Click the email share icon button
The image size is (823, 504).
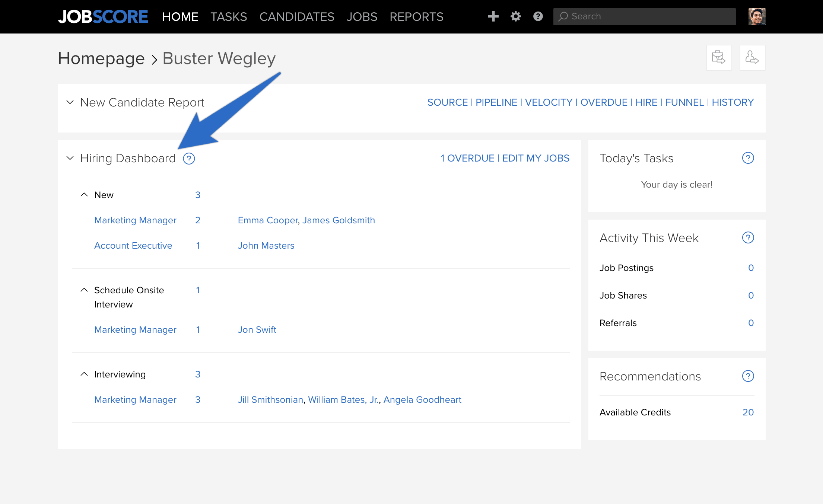click(719, 58)
